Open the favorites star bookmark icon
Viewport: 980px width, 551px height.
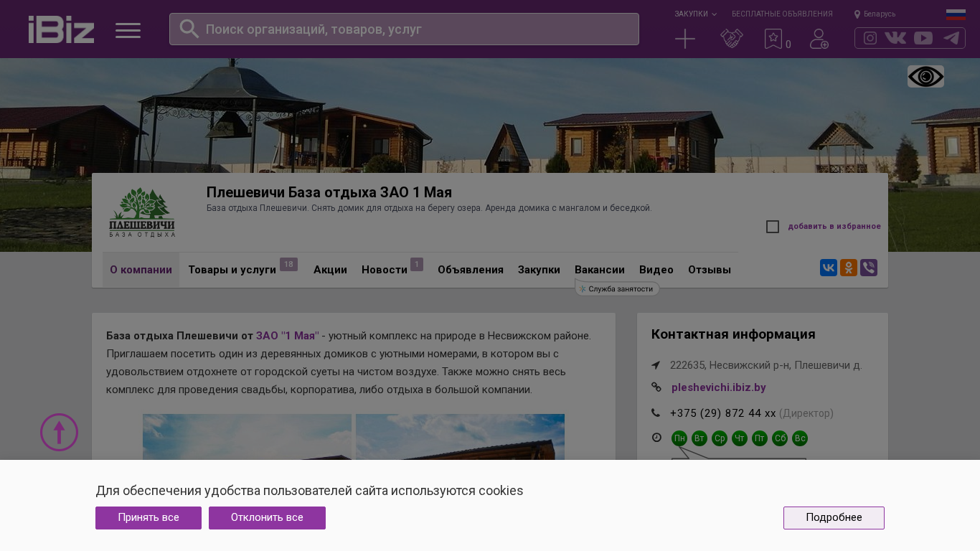tap(773, 39)
